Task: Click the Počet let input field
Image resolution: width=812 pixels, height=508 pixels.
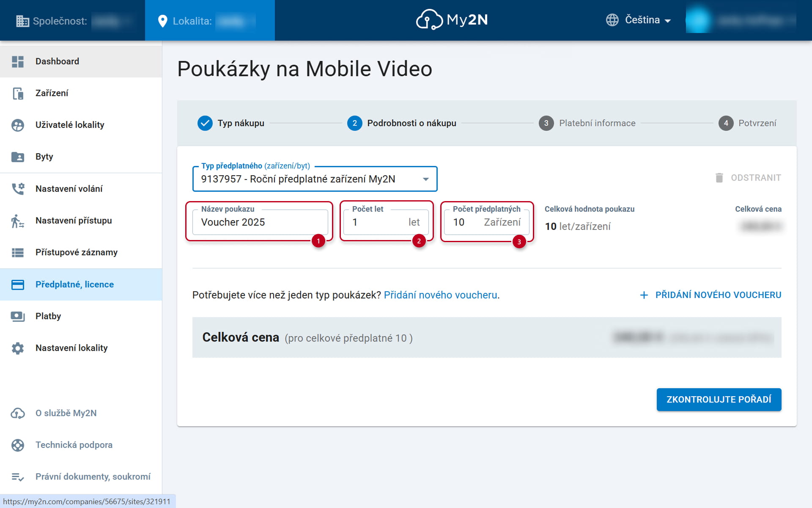Action: pos(386,222)
